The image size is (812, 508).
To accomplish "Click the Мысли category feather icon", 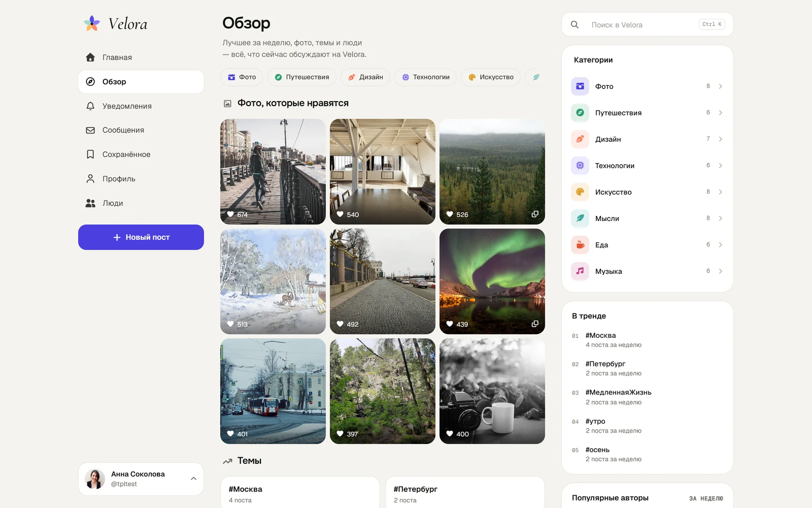I will (580, 218).
